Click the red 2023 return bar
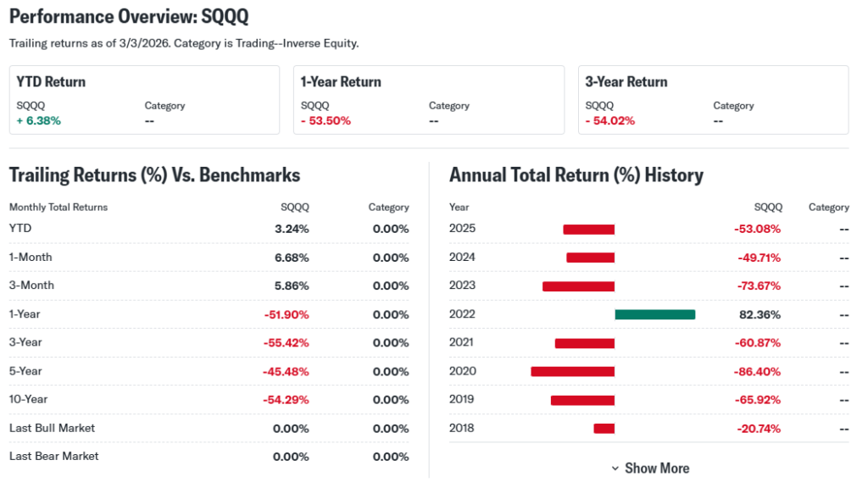The width and height of the screenshot is (868, 488). 578,286
